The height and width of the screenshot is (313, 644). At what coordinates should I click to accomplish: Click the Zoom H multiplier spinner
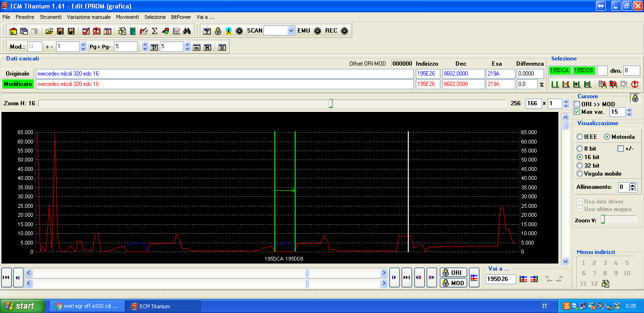(x=566, y=103)
